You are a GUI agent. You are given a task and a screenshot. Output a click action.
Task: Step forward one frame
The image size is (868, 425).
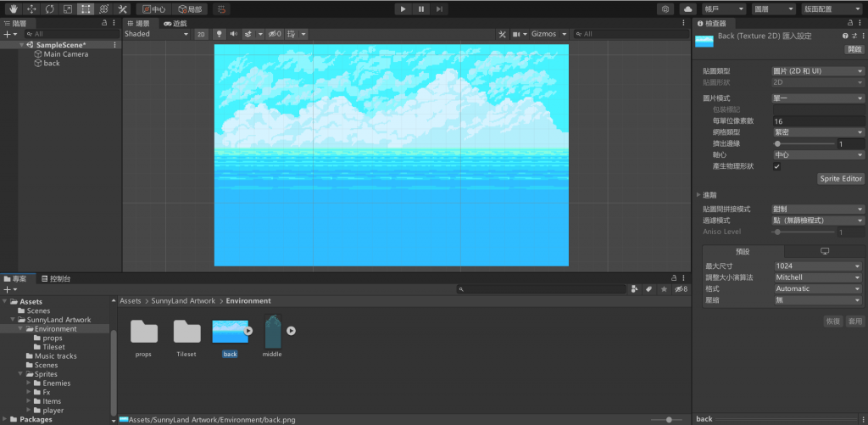coord(439,8)
